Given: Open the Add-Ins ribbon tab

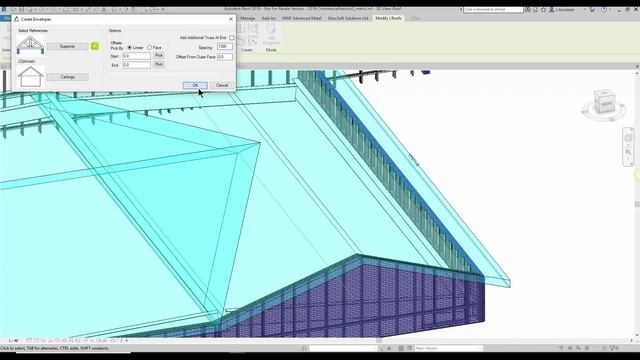Looking at the screenshot, I should coord(268,18).
